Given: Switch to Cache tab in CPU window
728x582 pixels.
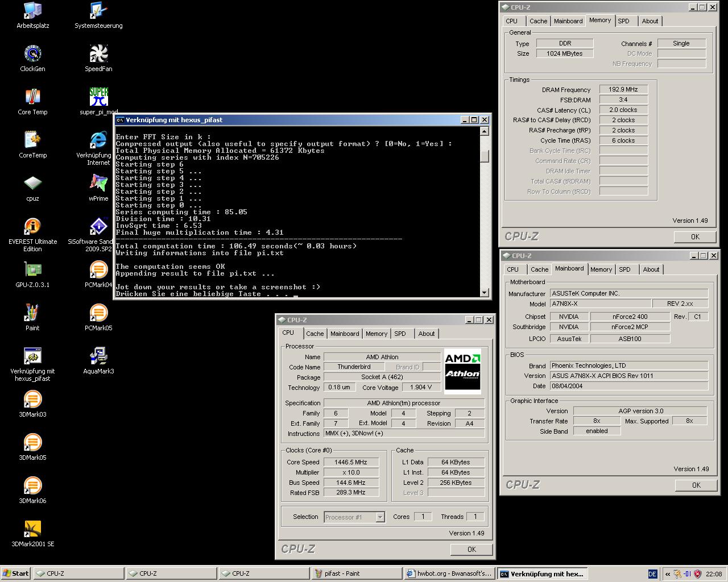Looking at the screenshot, I should click(315, 334).
